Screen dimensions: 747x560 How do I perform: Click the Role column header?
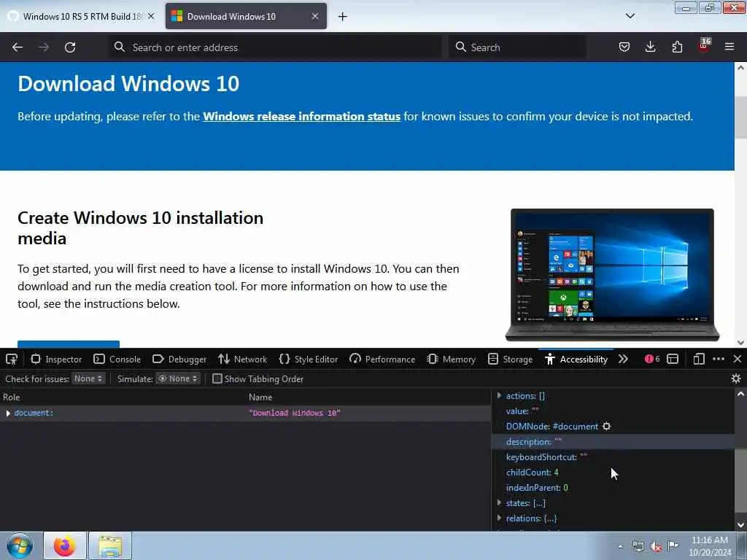coord(12,397)
